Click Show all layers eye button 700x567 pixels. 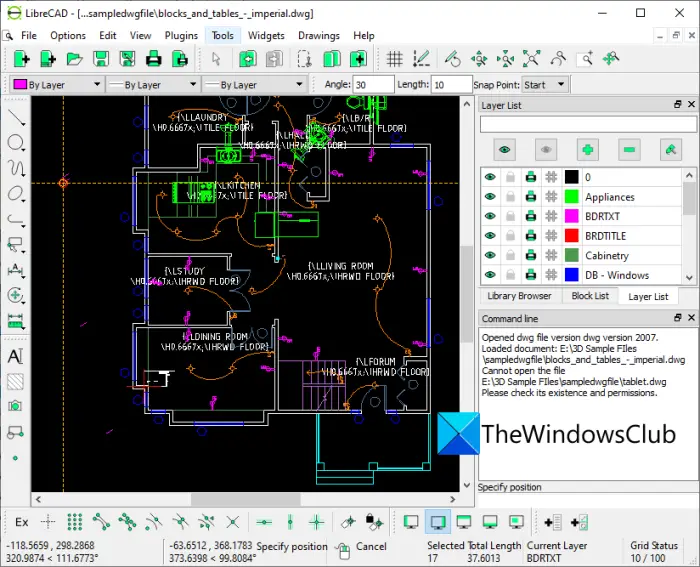pyautogui.click(x=504, y=150)
